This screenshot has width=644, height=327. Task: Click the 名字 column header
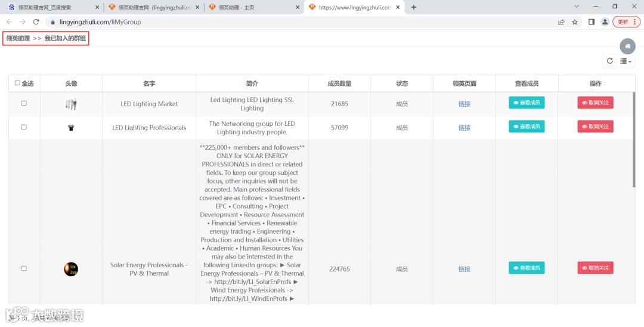[149, 84]
